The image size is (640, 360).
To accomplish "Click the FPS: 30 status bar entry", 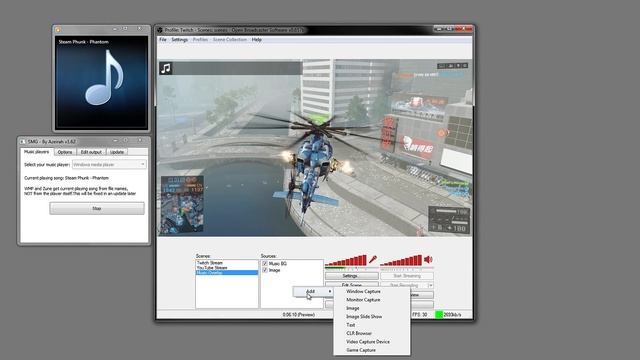I will pyautogui.click(x=420, y=315).
